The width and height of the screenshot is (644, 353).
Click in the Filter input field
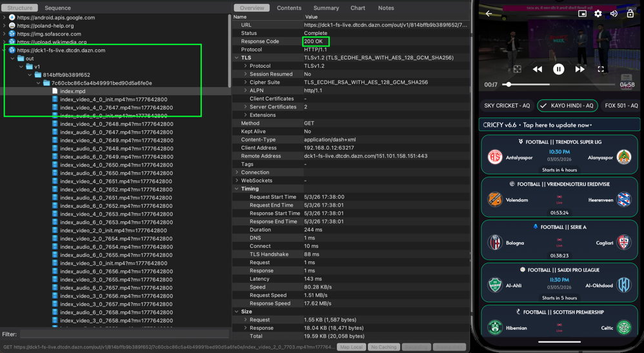(x=125, y=334)
